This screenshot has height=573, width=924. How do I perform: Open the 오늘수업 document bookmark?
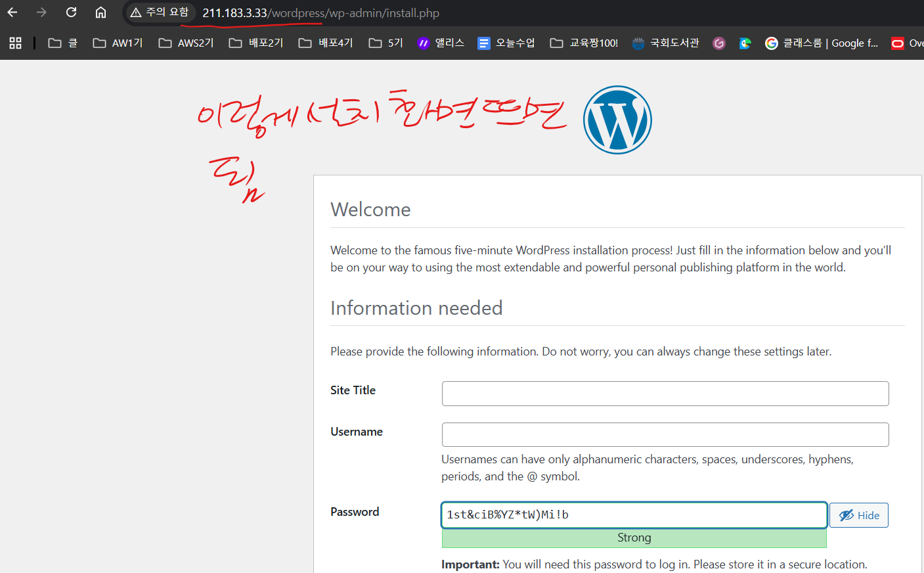coord(506,43)
